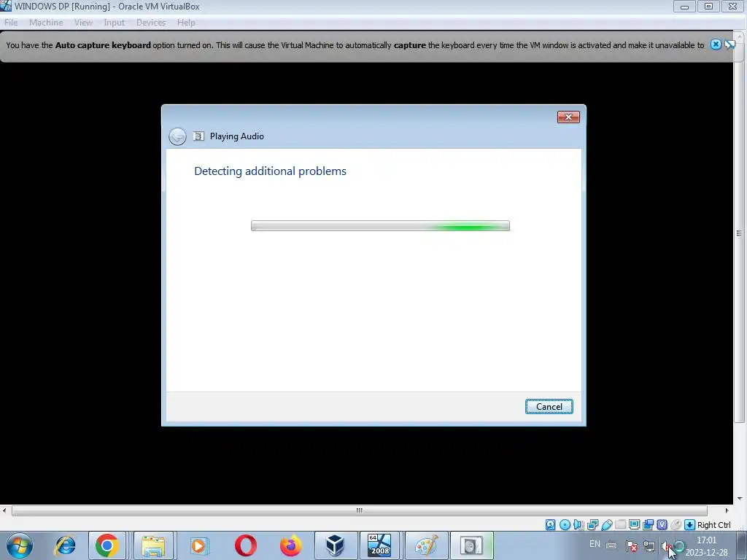Viewport: 747px width, 560px height.
Task: Open the Help menu
Action: point(186,23)
